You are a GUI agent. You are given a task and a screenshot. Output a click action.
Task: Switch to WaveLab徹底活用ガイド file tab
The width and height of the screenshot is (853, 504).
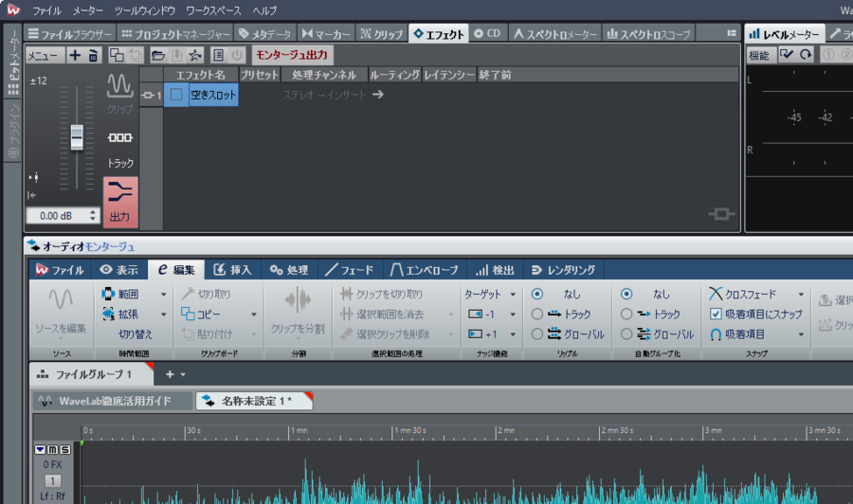pyautogui.click(x=113, y=402)
